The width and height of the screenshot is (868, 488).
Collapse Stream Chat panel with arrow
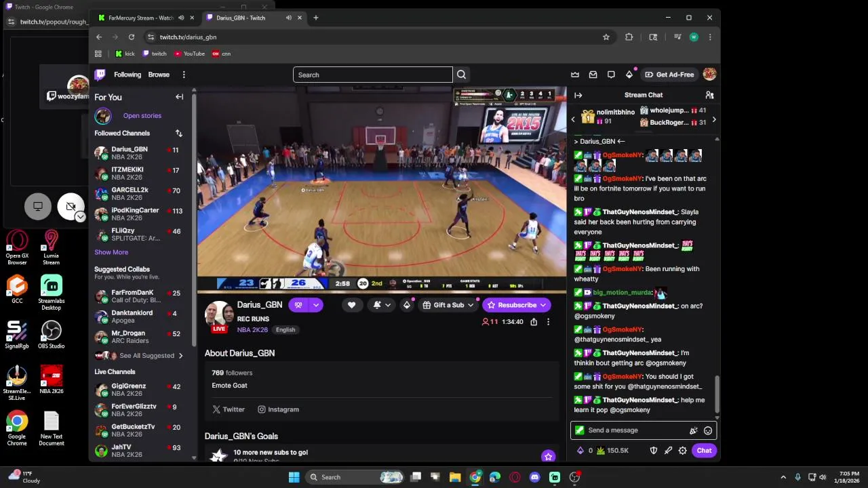click(x=578, y=95)
